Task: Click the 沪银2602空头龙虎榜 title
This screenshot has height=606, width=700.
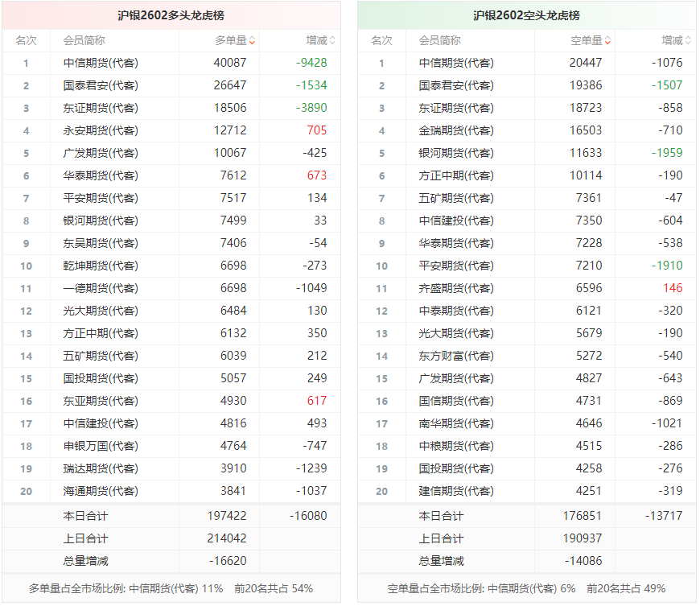Action: tap(526, 15)
